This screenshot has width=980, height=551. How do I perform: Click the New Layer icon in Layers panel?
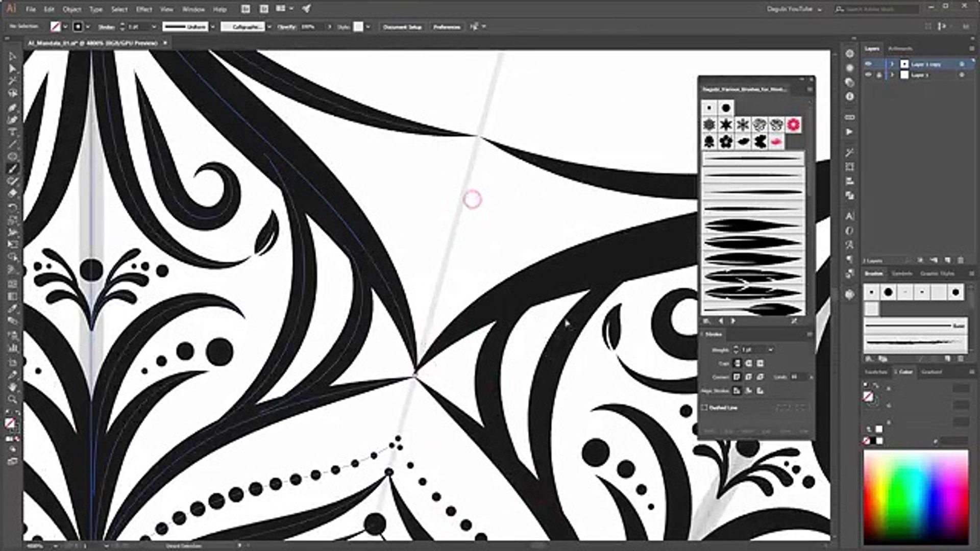coord(947,260)
